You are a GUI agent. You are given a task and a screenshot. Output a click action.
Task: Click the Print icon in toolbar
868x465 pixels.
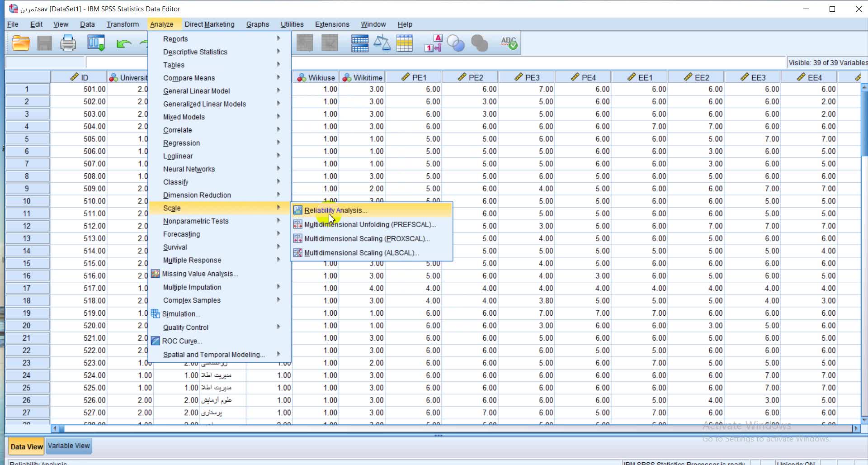point(68,43)
